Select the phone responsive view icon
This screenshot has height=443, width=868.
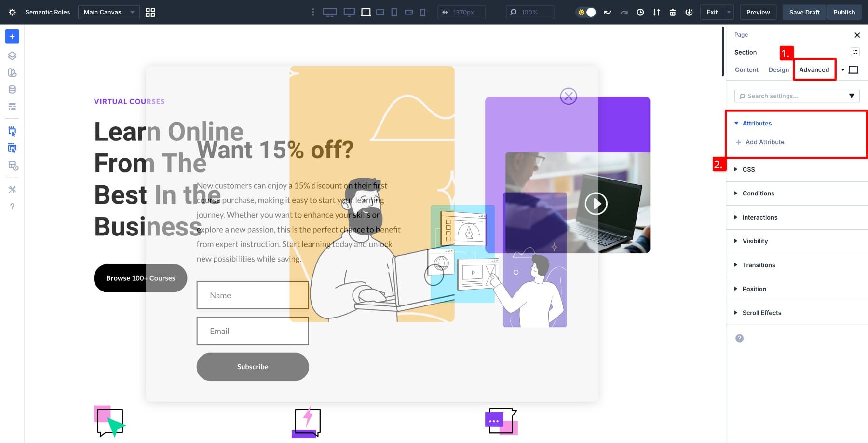[423, 12]
